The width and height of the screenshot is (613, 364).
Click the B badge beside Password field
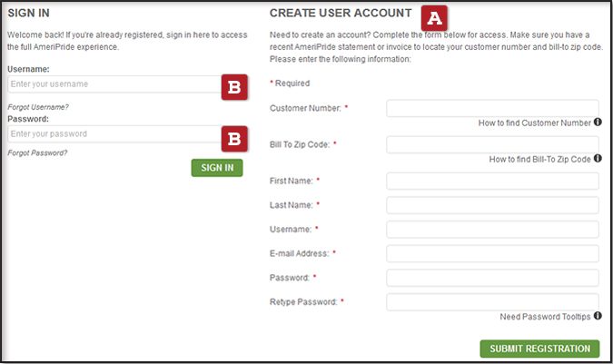(234, 137)
